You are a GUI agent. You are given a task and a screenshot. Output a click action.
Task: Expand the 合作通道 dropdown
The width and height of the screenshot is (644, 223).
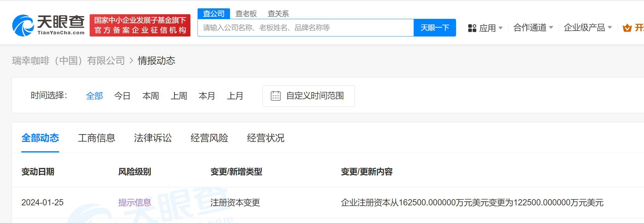coord(533,28)
